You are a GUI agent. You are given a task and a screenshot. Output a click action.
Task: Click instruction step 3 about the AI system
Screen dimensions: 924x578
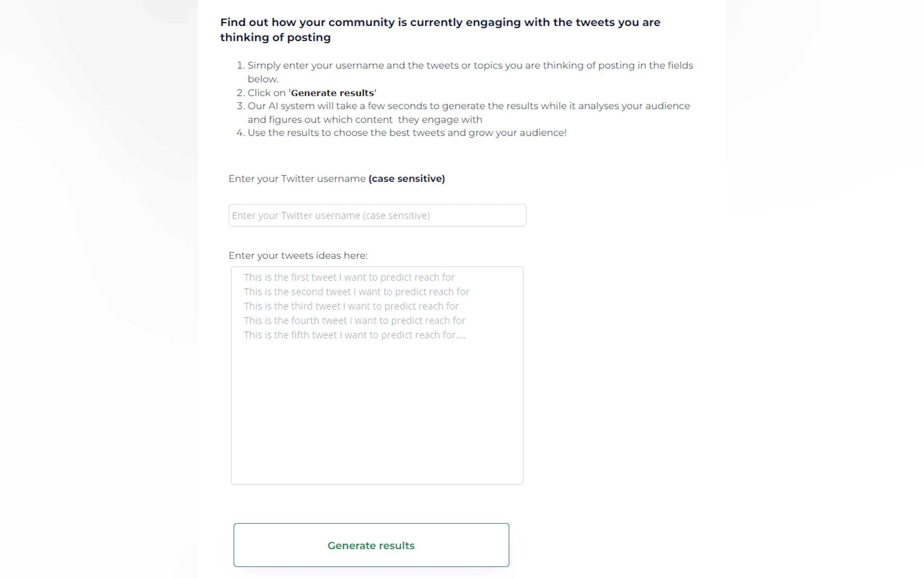point(468,106)
